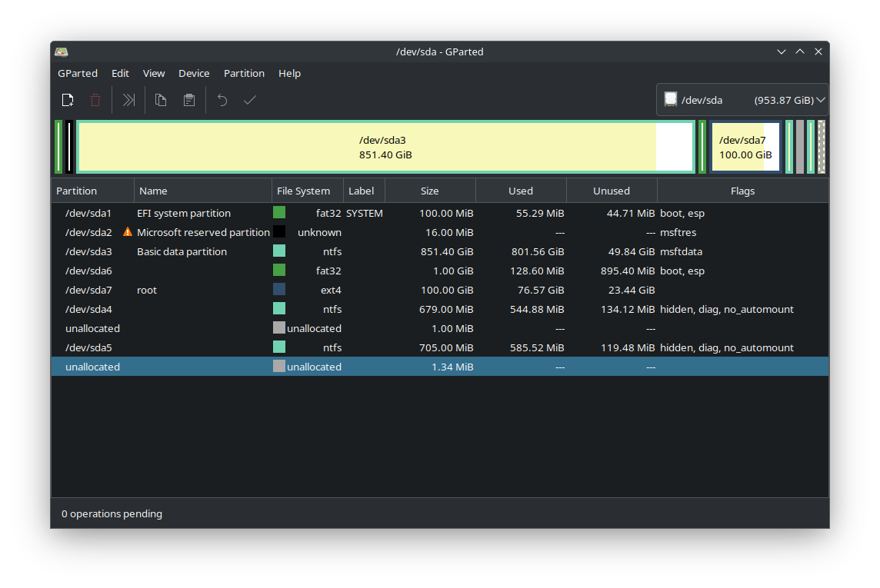Image resolution: width=880 pixels, height=588 pixels.
Task: Select the /dev/sda3 row in the table
Action: (x=440, y=251)
